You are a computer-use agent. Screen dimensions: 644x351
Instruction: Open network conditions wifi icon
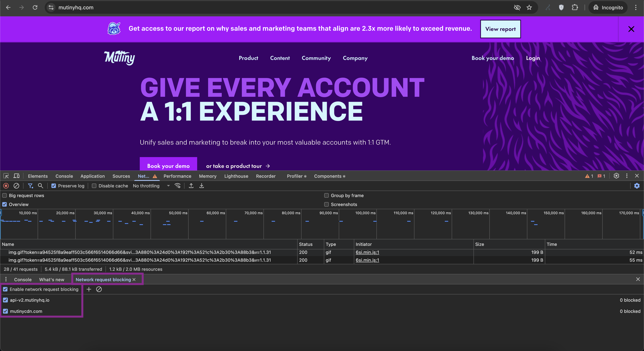tap(178, 186)
